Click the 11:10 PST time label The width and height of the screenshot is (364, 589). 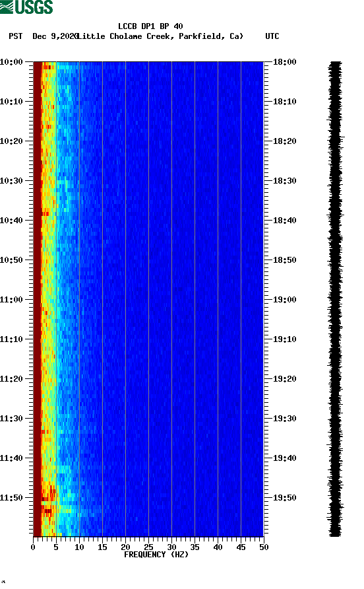(11, 339)
